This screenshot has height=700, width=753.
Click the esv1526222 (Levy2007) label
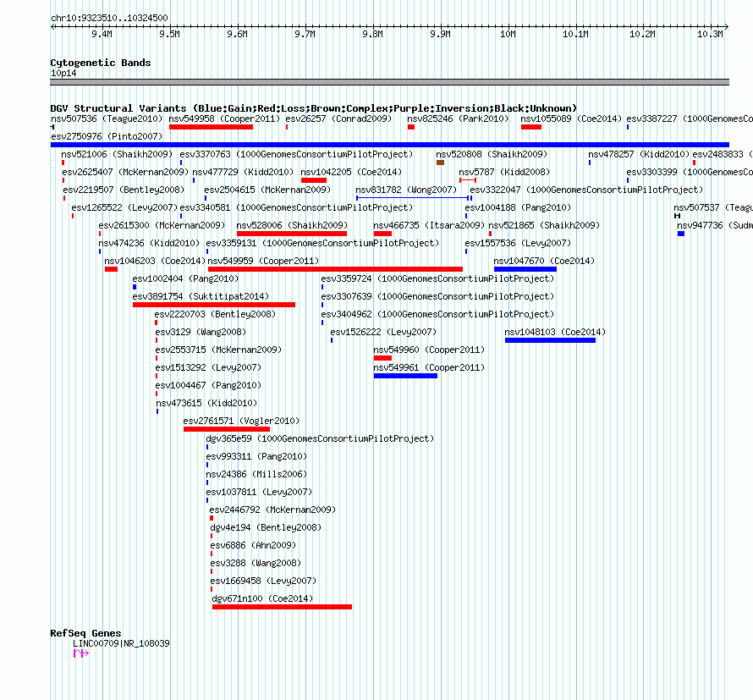click(x=383, y=332)
